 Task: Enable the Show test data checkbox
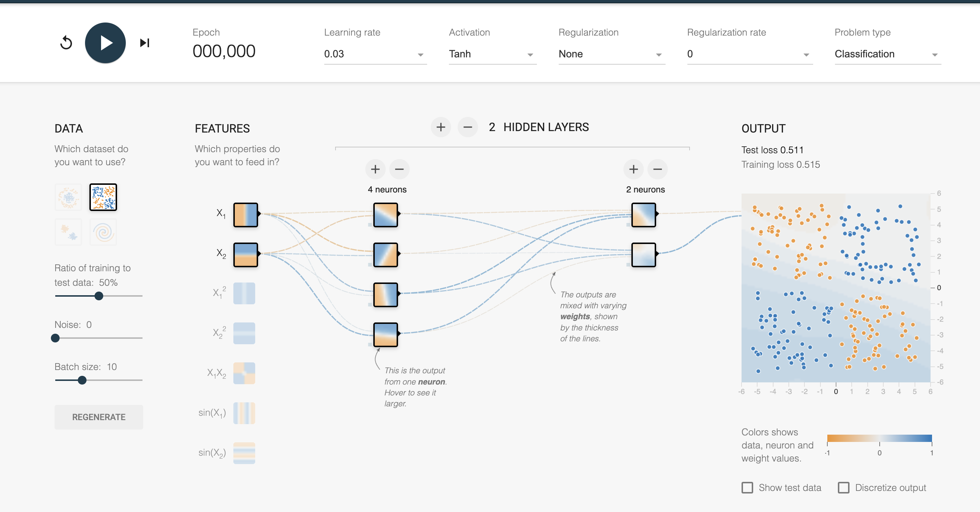[x=747, y=488]
